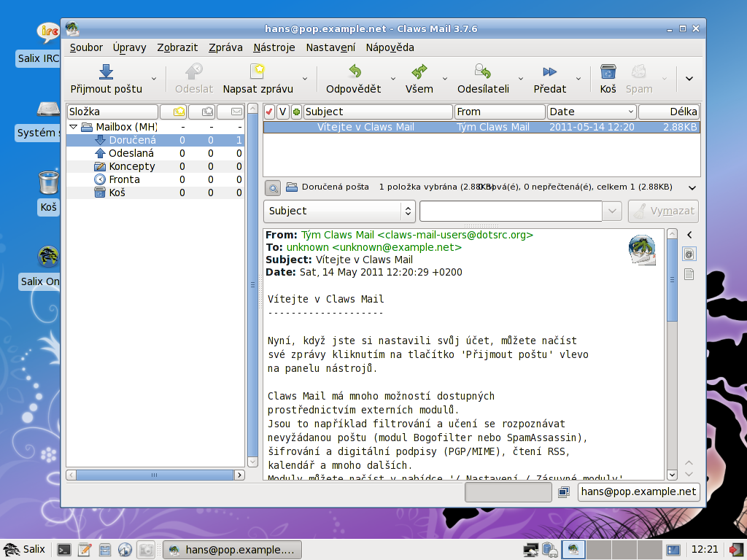Collapse the Mailbox (MH) tree expander
The height and width of the screenshot is (560, 747).
click(74, 127)
